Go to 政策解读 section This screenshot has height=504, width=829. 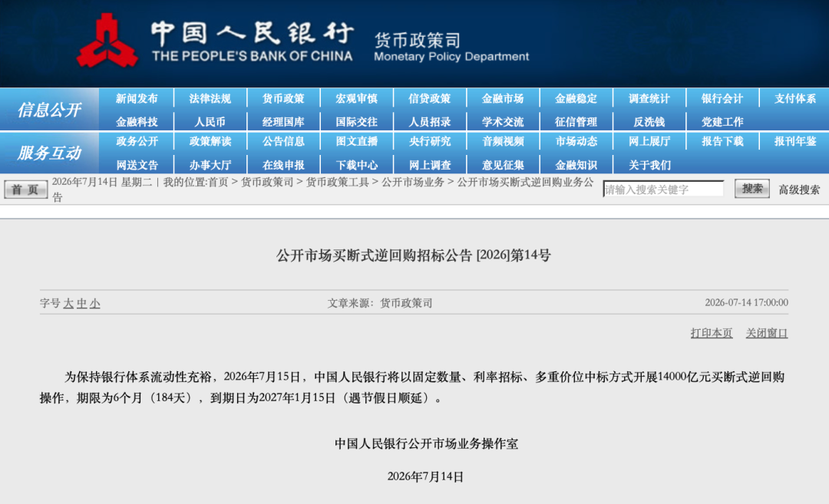(210, 142)
